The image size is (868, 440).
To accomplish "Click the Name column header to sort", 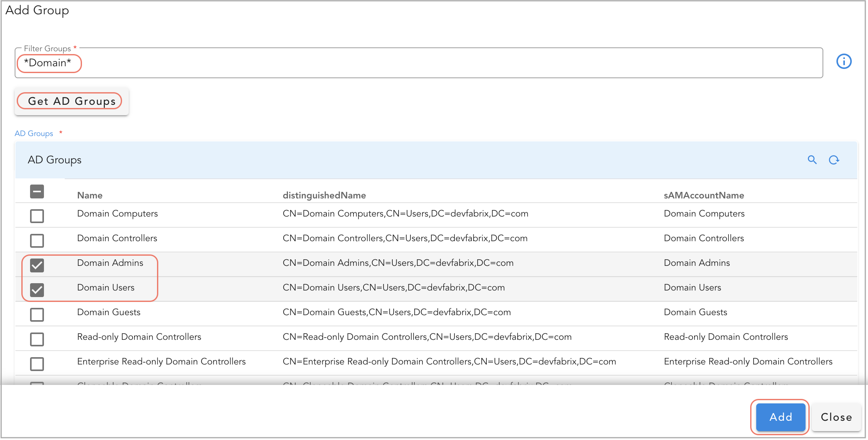I will pos(89,195).
